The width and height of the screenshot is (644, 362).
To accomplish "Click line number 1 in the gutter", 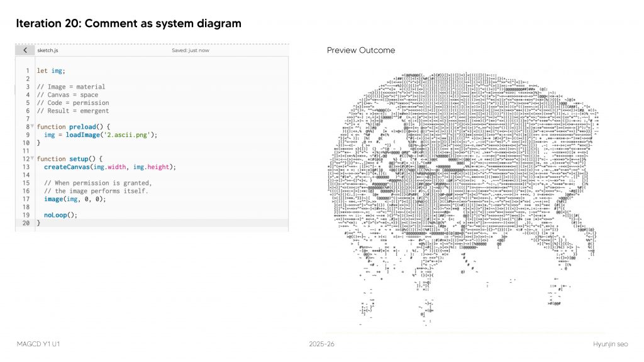I will 27,70.
